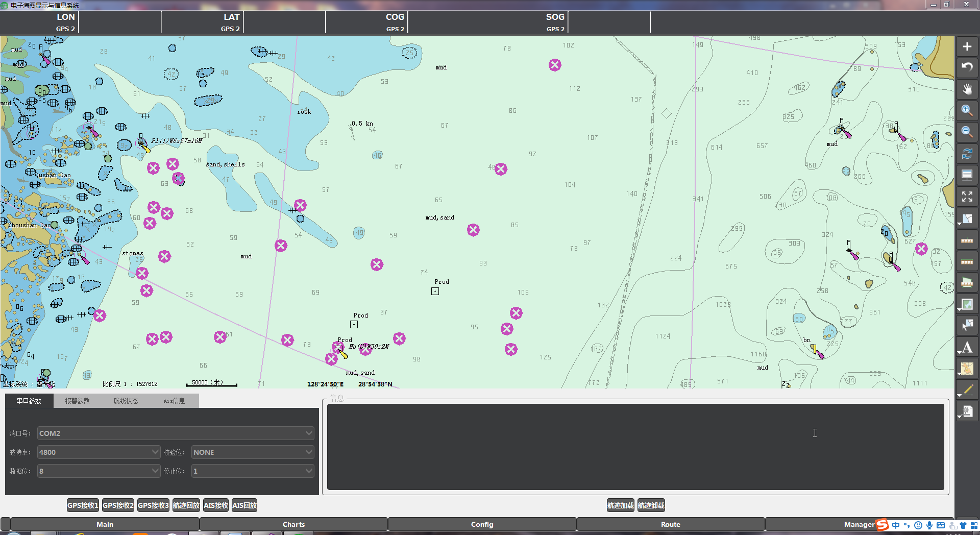
Task: Select the pencil drawing tool
Action: (967, 390)
